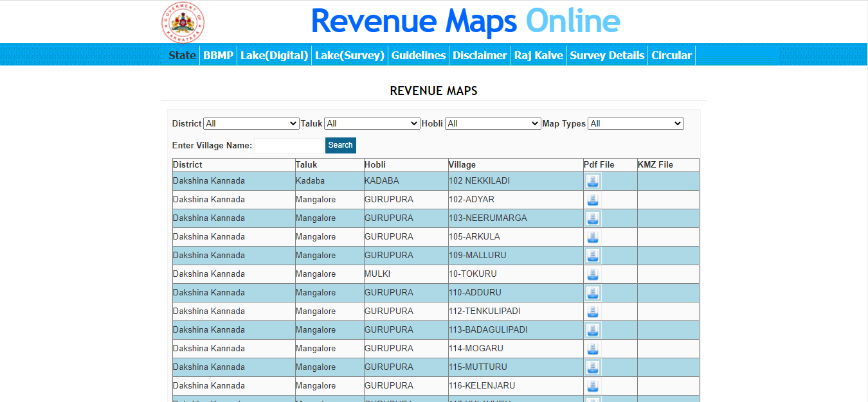This screenshot has height=402, width=868.
Task: Click the Government of Karnataka emblem logo
Action: pyautogui.click(x=183, y=22)
